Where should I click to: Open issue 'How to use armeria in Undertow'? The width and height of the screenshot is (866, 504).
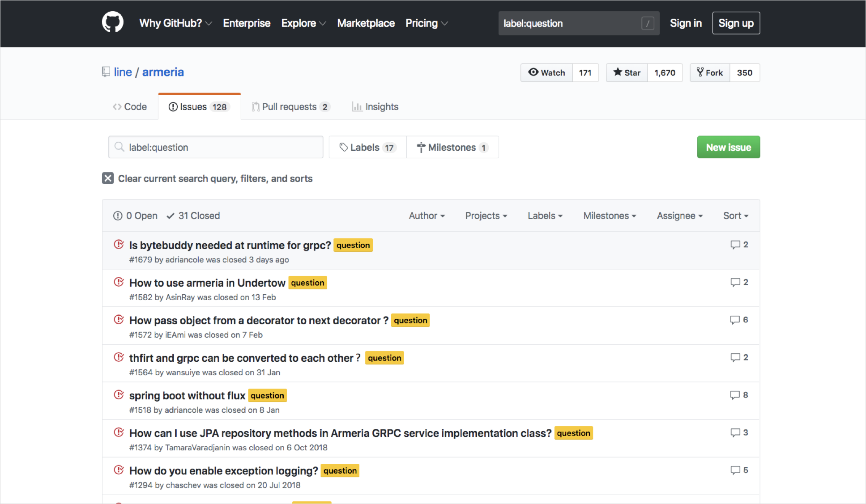pos(207,283)
